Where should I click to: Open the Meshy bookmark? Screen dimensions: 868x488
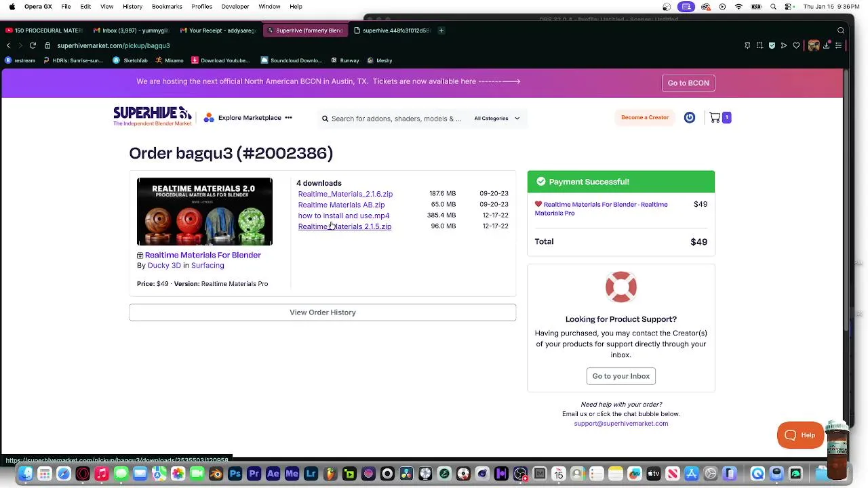(380, 60)
